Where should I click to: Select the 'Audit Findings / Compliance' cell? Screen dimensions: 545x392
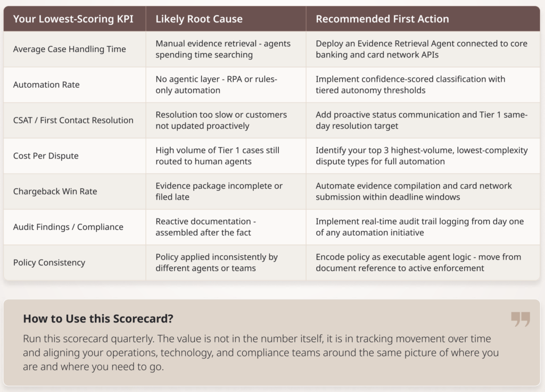point(68,227)
